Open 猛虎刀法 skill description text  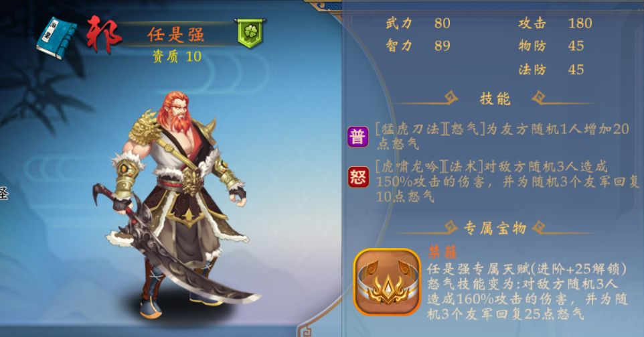pos(502,136)
